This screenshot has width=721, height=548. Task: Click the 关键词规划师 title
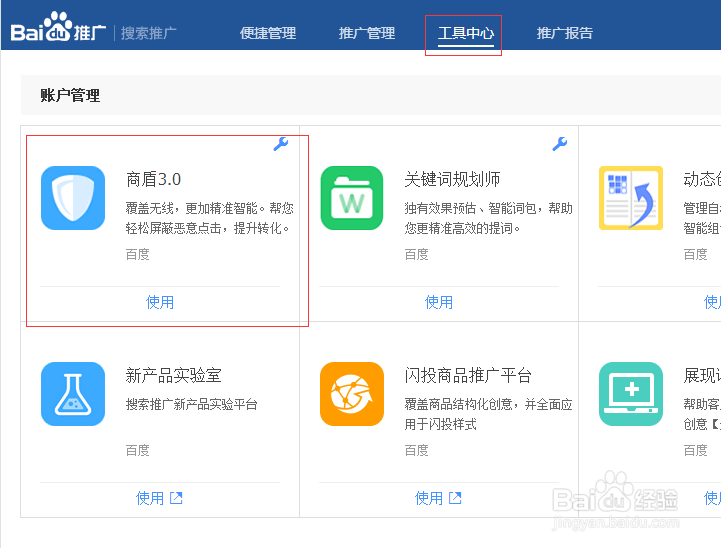tap(452, 179)
